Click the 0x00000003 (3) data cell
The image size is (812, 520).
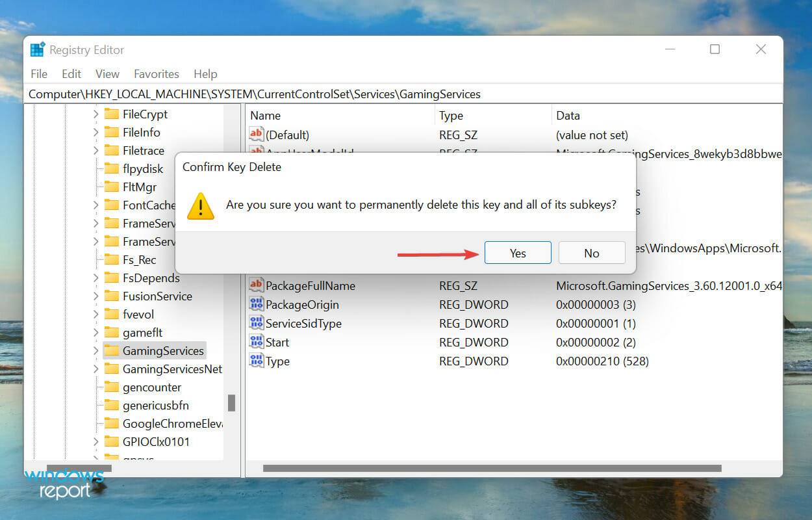tap(596, 304)
